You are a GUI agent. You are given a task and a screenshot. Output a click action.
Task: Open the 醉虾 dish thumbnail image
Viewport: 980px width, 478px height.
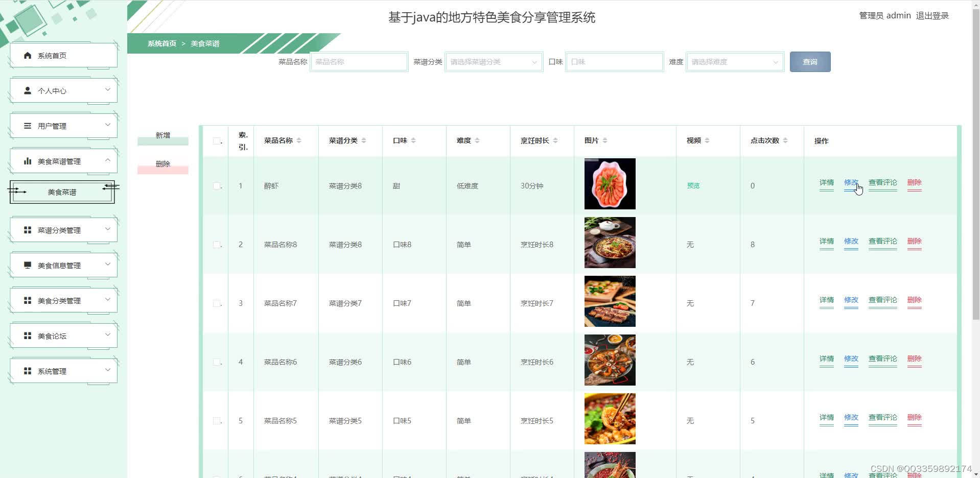click(610, 184)
